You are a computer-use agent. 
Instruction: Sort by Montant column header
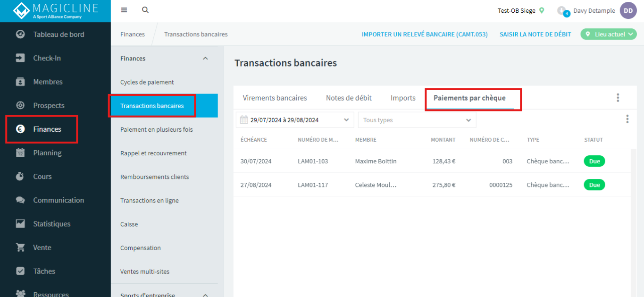click(443, 140)
